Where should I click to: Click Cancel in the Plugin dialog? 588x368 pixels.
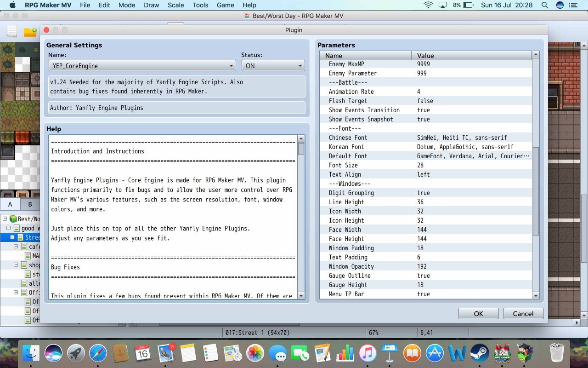tap(523, 314)
